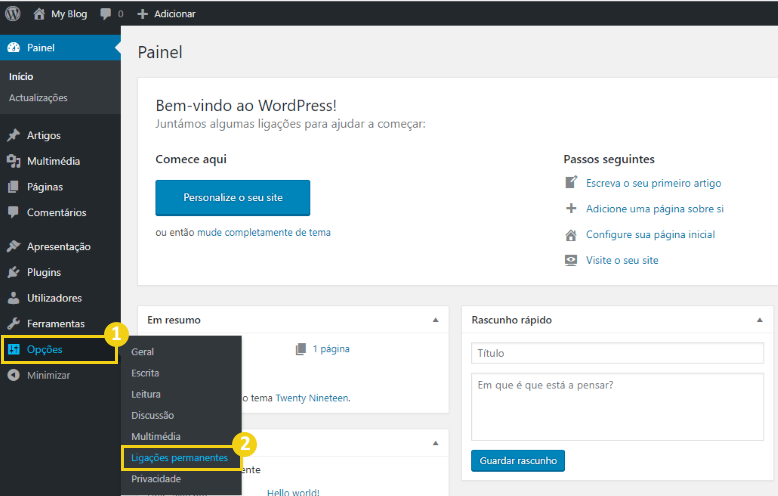Screen dimensions: 778x496
Task: Click the Painel dashboard gauge icon
Action: (x=14, y=48)
